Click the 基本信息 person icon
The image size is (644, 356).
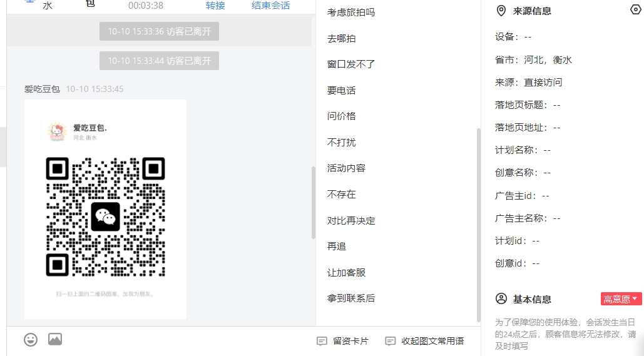(x=501, y=298)
